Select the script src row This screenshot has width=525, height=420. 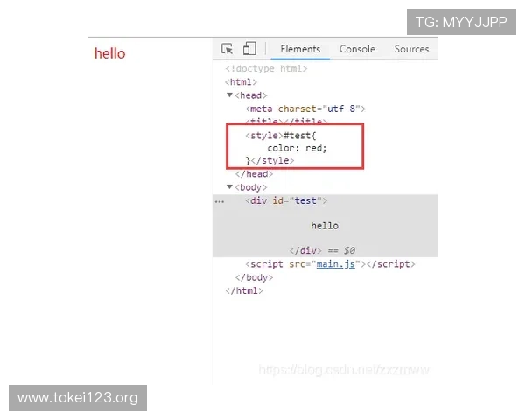coord(330,264)
